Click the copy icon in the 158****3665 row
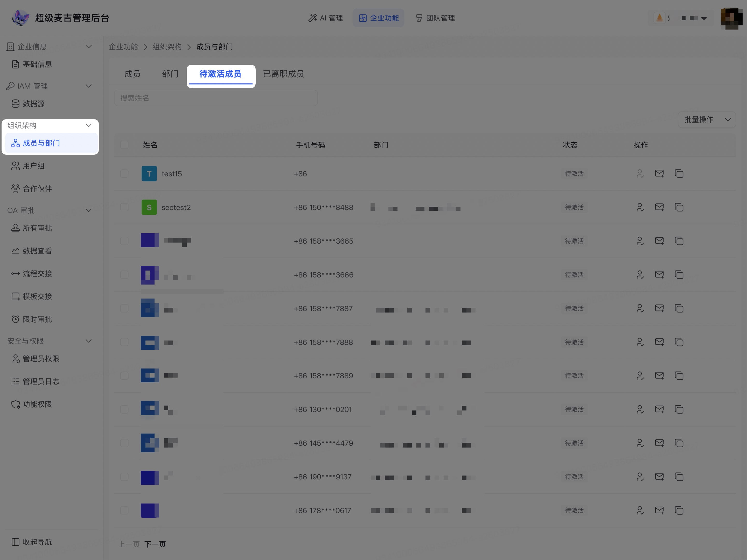The height and width of the screenshot is (560, 747). coord(679,241)
